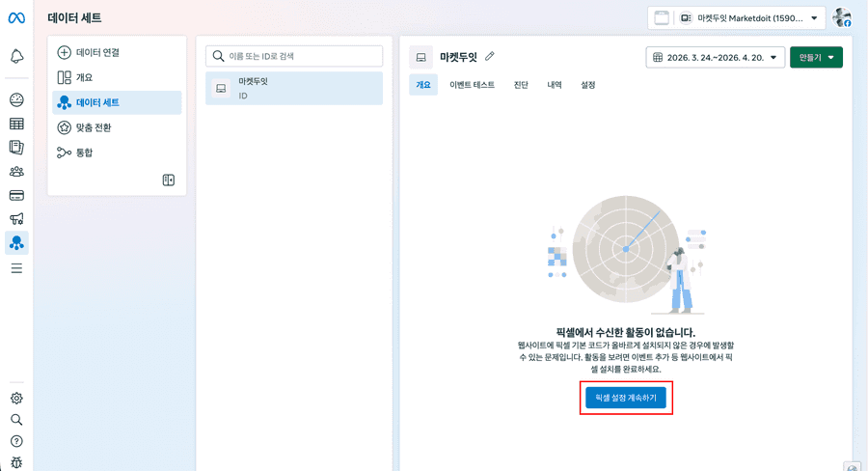Edit the 마켓두잇 dataset name pencil
Viewport: 868px width, 471px height.
pyautogui.click(x=489, y=57)
